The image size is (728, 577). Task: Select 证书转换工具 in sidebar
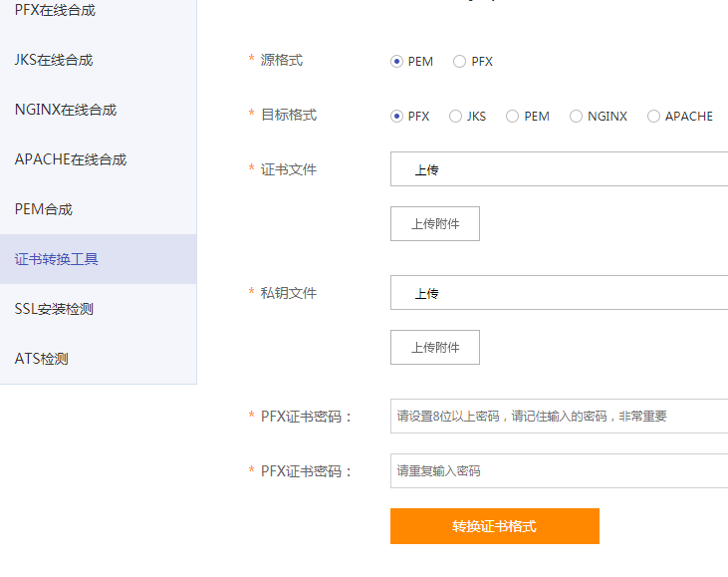point(57,259)
